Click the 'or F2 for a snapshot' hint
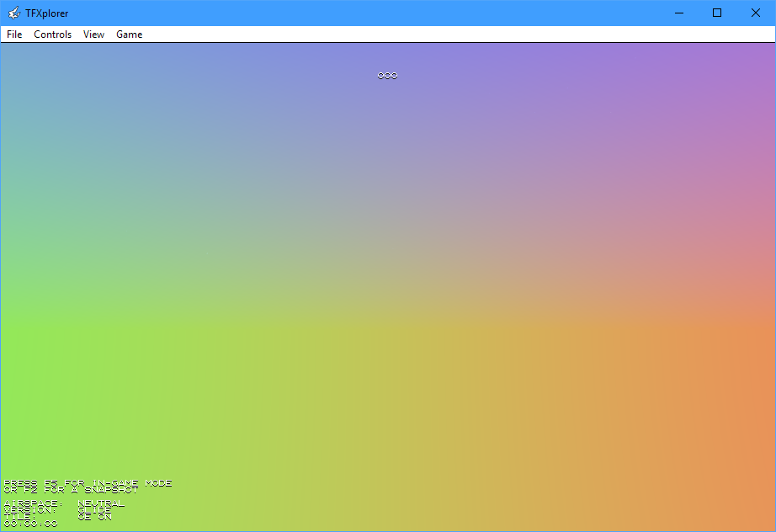Screen dimensions: 776x532 [71, 490]
